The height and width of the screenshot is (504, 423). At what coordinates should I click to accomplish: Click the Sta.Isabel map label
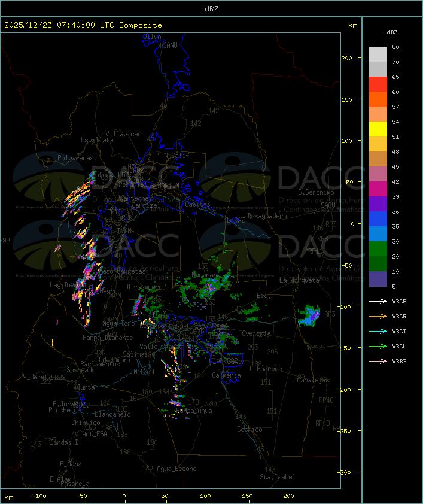pyautogui.click(x=278, y=477)
